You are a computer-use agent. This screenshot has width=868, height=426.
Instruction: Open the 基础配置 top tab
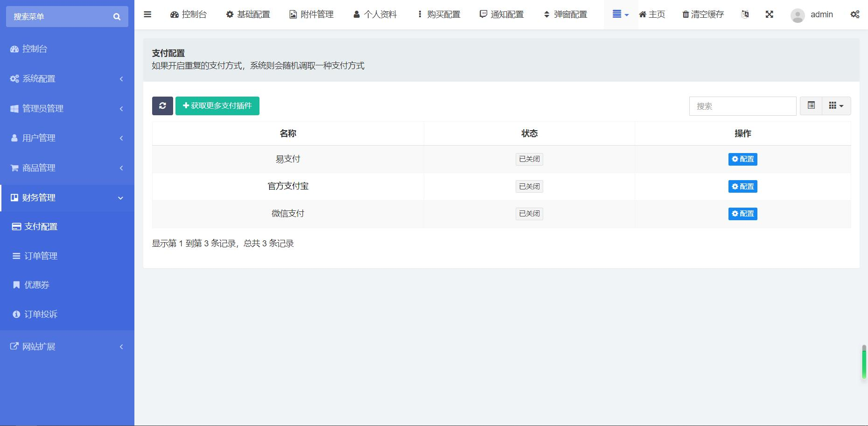248,14
